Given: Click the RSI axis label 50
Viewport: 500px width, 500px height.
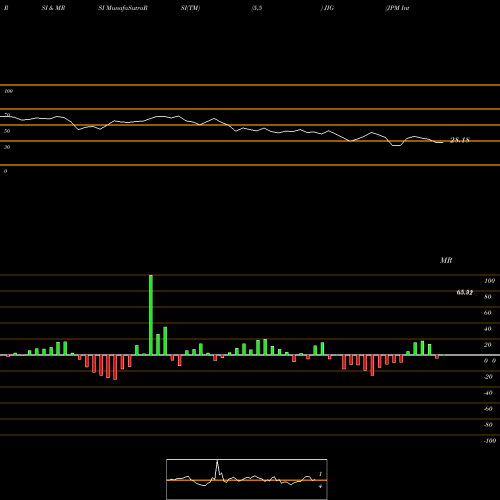Looking at the screenshot, I should pos(7,131).
